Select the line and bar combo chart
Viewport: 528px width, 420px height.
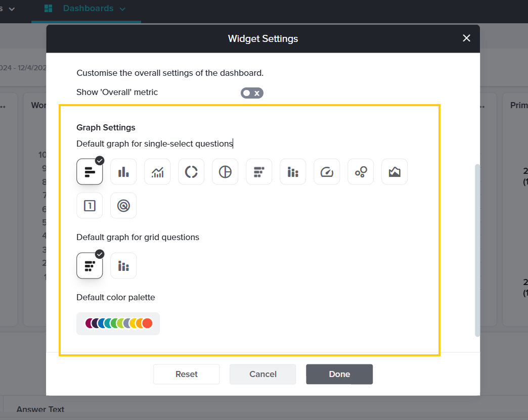157,172
